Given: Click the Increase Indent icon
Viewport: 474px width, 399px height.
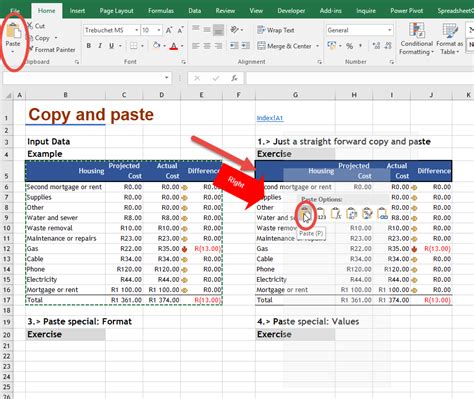Looking at the screenshot, I should (246, 46).
